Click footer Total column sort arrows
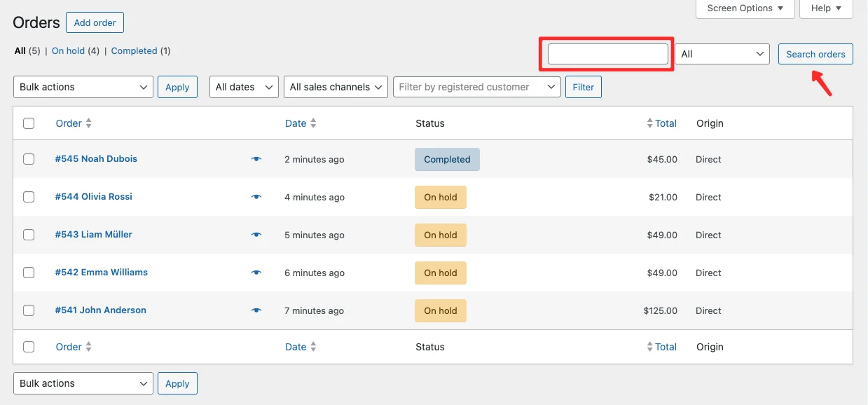The width and height of the screenshot is (868, 405). point(649,347)
